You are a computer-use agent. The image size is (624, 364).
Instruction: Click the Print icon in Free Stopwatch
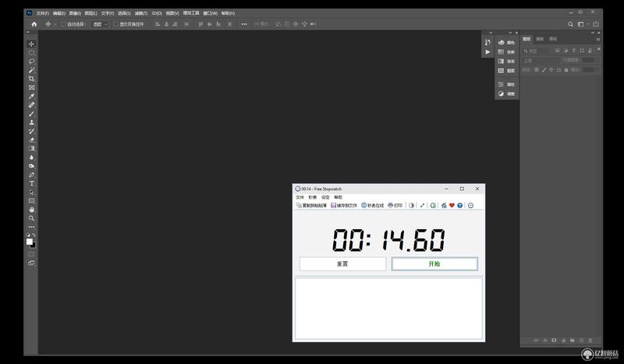[395, 205]
